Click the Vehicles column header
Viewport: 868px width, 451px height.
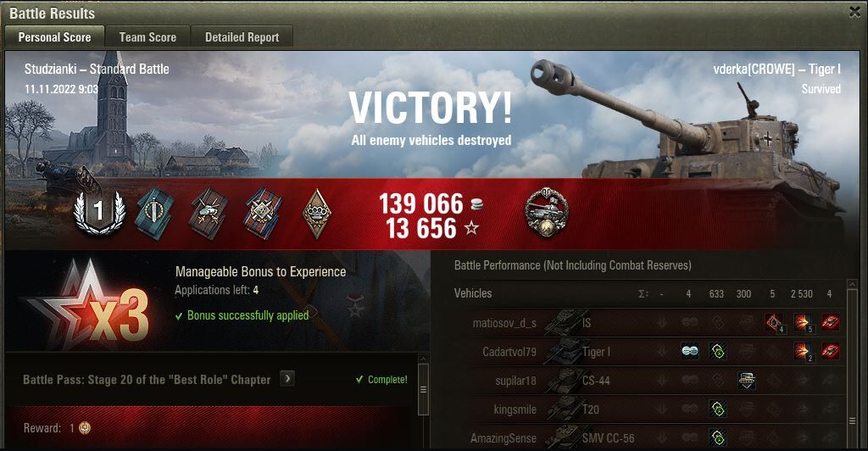click(x=473, y=293)
